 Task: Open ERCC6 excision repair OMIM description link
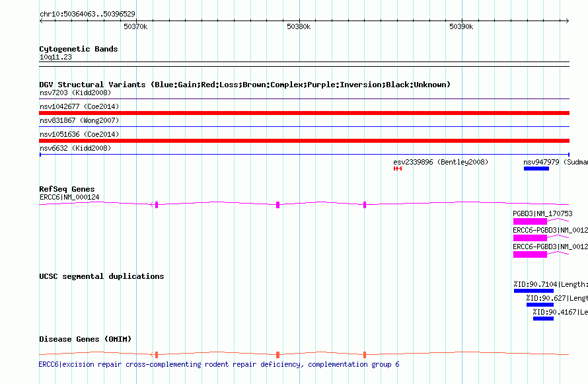[219, 364]
